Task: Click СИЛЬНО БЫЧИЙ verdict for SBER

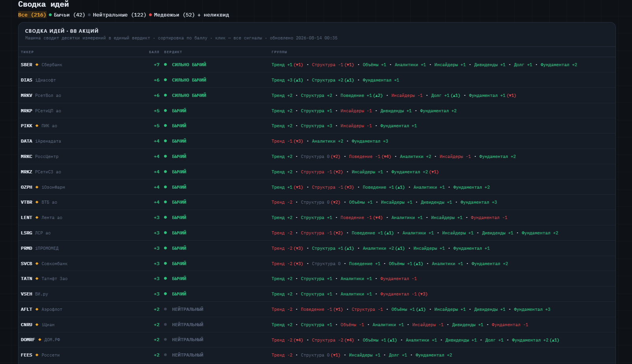Action: pyautogui.click(x=189, y=65)
